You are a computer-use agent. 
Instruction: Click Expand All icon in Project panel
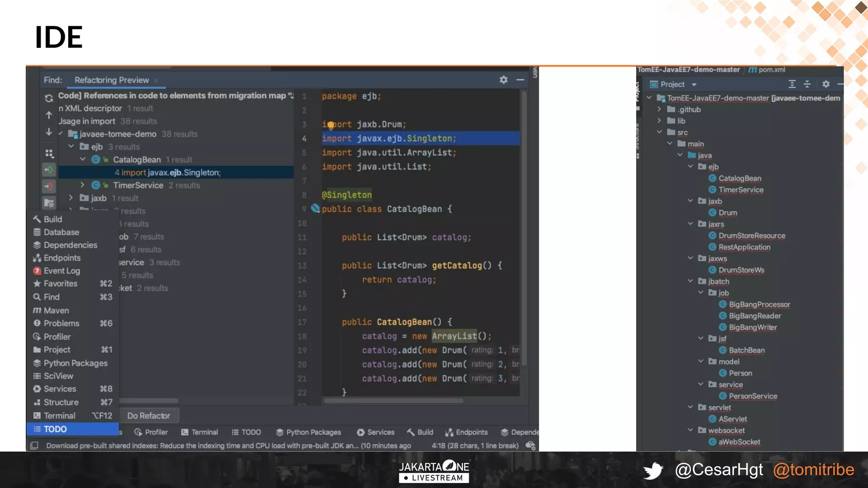(x=792, y=84)
